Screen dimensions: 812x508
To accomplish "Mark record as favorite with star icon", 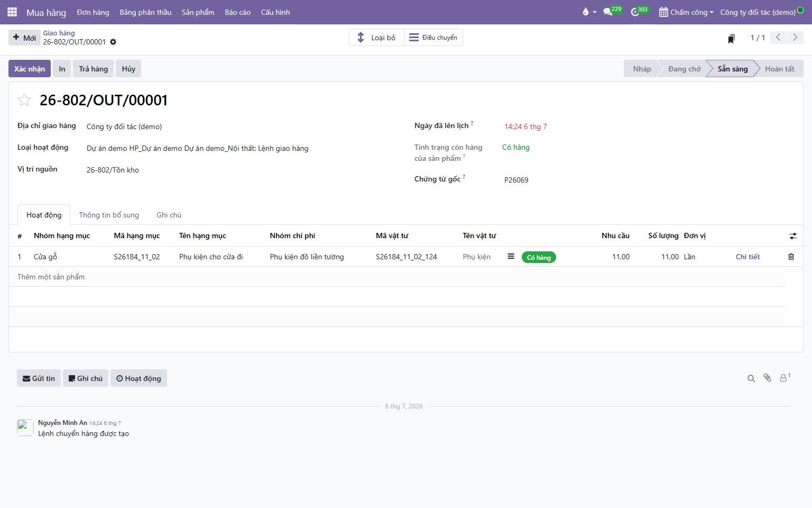I will pyautogui.click(x=24, y=99).
